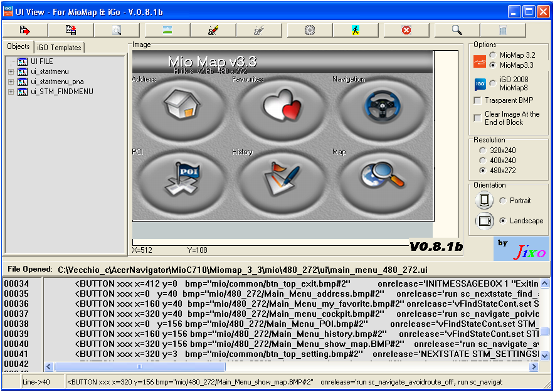555x392 pixels.
Task: Click the landscape picture toolbar icon
Action: 167,30
